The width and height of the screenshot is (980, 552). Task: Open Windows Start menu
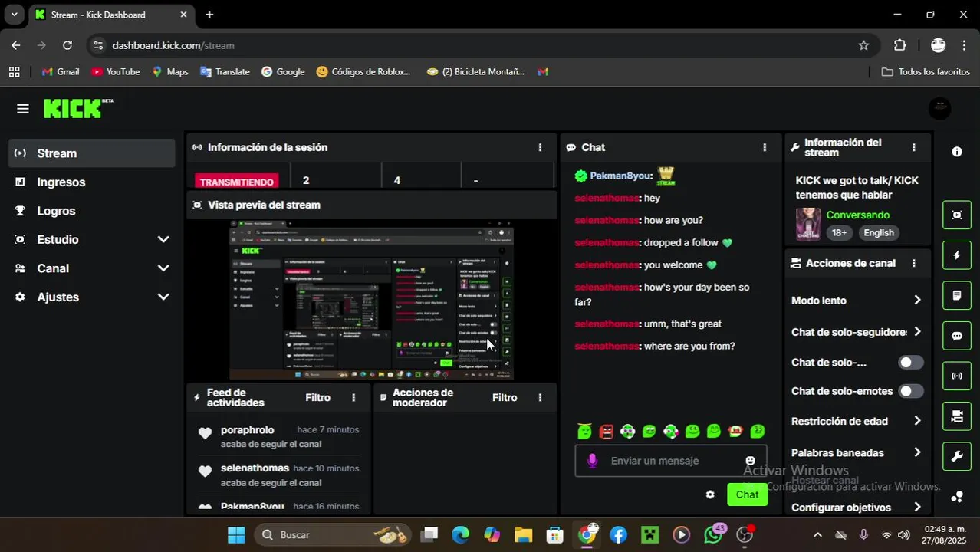pyautogui.click(x=236, y=534)
